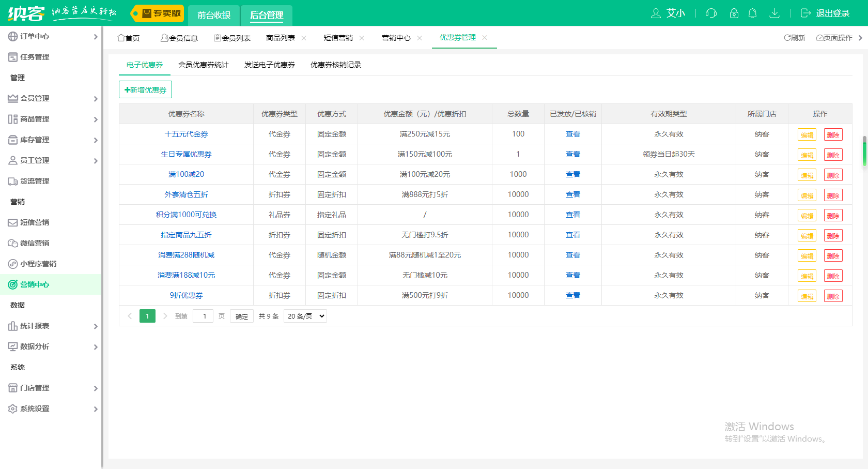Click the 新增优惠券 button
The image size is (868, 469).
click(145, 89)
